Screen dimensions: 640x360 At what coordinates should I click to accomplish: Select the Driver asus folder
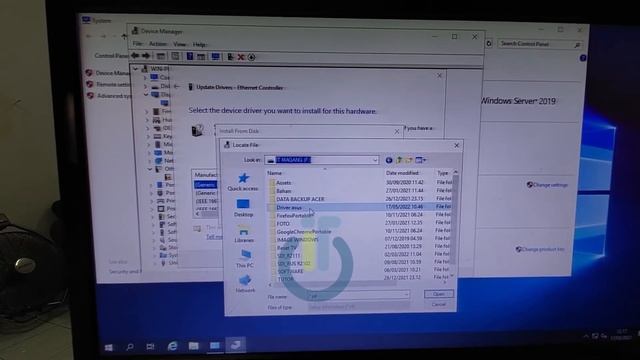tap(289, 208)
